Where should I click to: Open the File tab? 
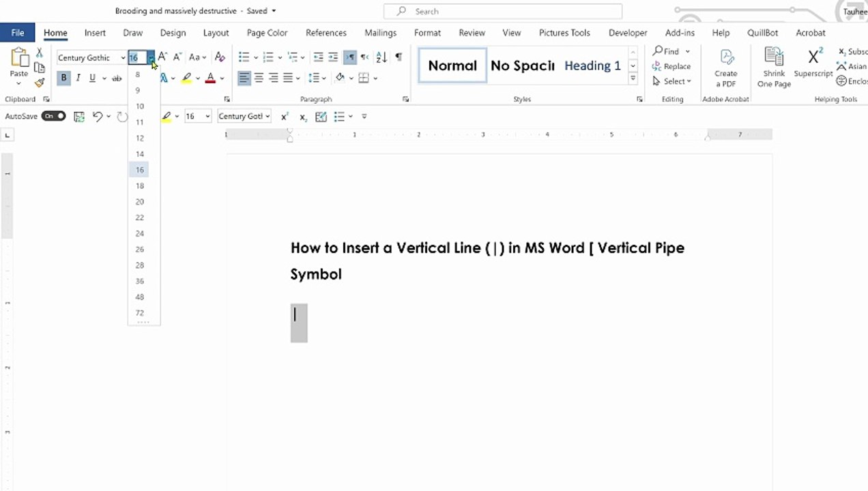click(18, 33)
